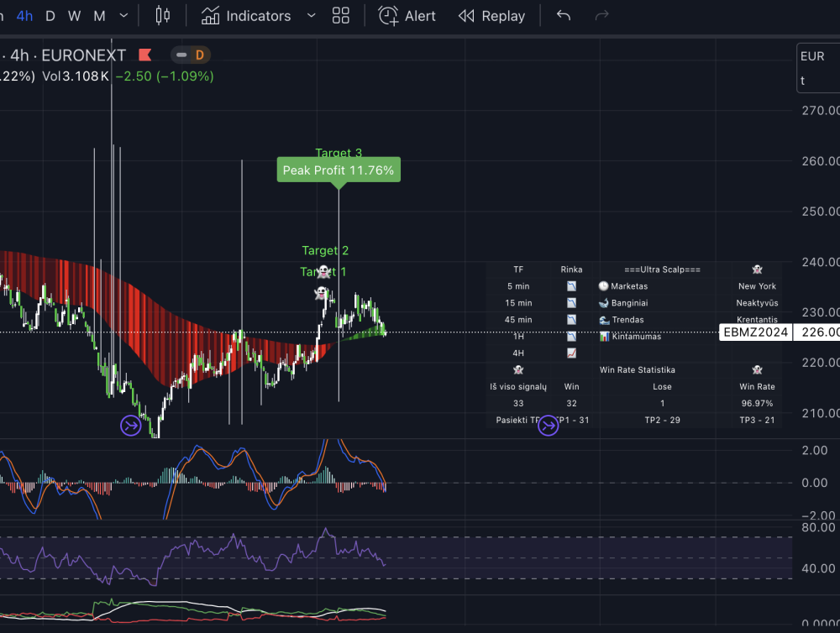This screenshot has height=633, width=840.
Task: Click the Vol 3.108K volume readout
Action: point(76,76)
